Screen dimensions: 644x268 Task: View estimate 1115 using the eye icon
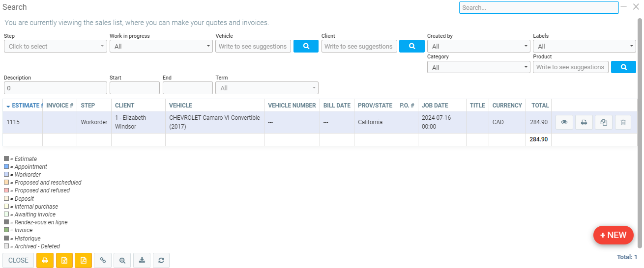(564, 122)
